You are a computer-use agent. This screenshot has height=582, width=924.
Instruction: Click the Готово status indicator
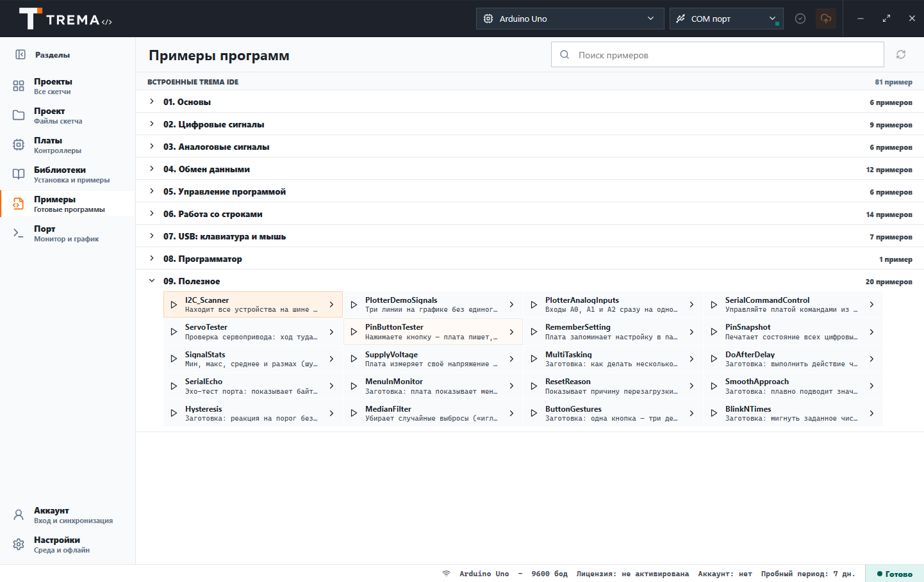pos(895,574)
